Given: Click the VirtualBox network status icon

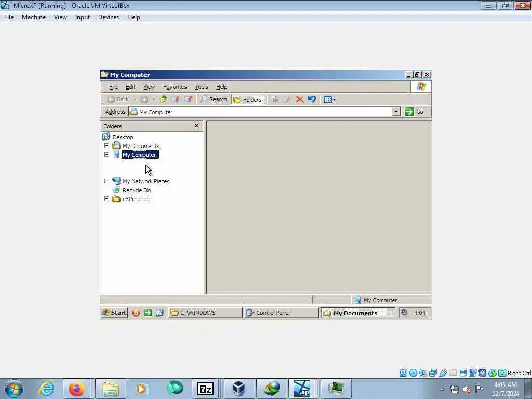Looking at the screenshot, I should [x=433, y=373].
